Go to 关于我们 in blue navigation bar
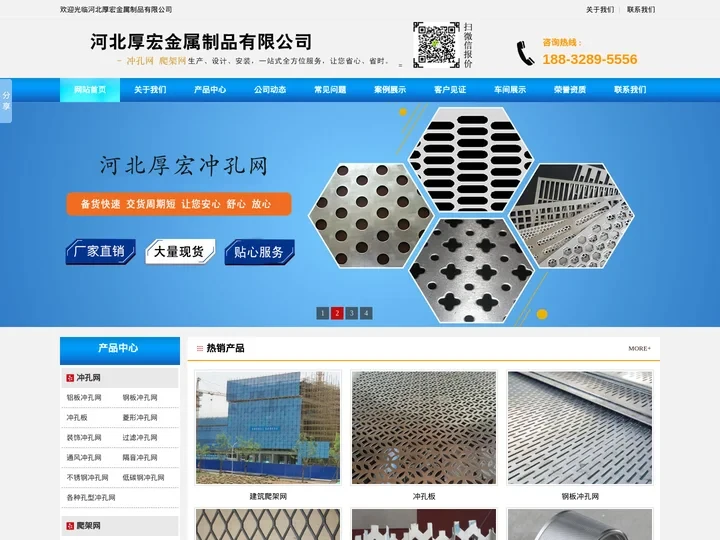Screen dimensions: 720x540 (x=150, y=90)
